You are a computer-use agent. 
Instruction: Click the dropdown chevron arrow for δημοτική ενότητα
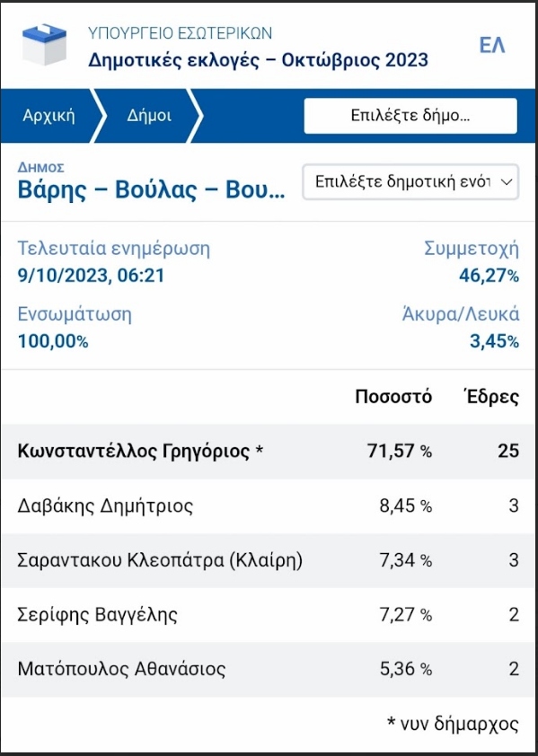pyautogui.click(x=507, y=182)
